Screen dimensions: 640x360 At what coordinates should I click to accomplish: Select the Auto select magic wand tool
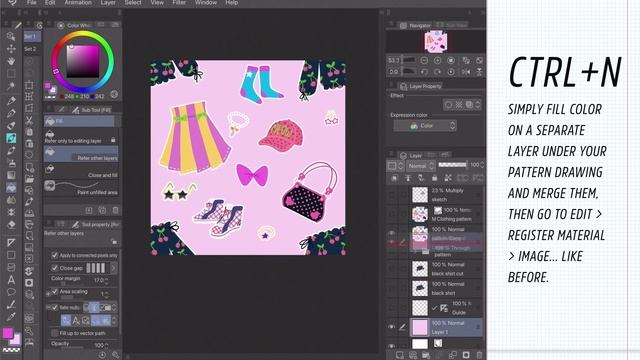[11, 87]
